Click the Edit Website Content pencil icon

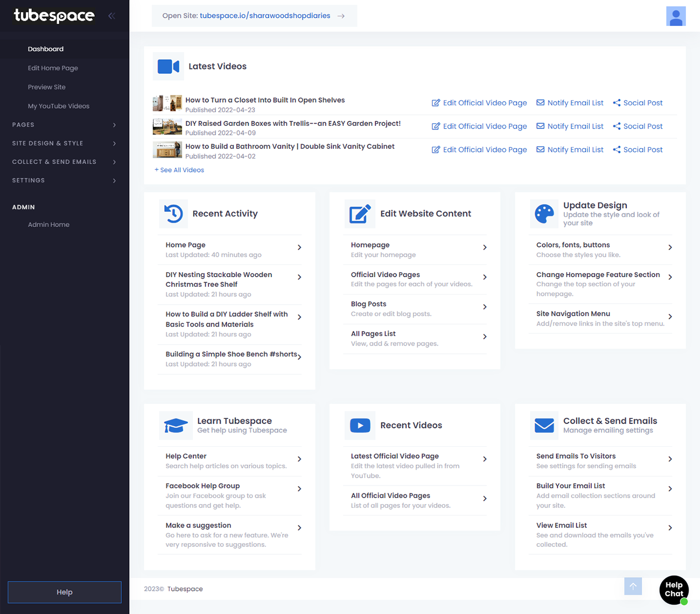pyautogui.click(x=360, y=213)
